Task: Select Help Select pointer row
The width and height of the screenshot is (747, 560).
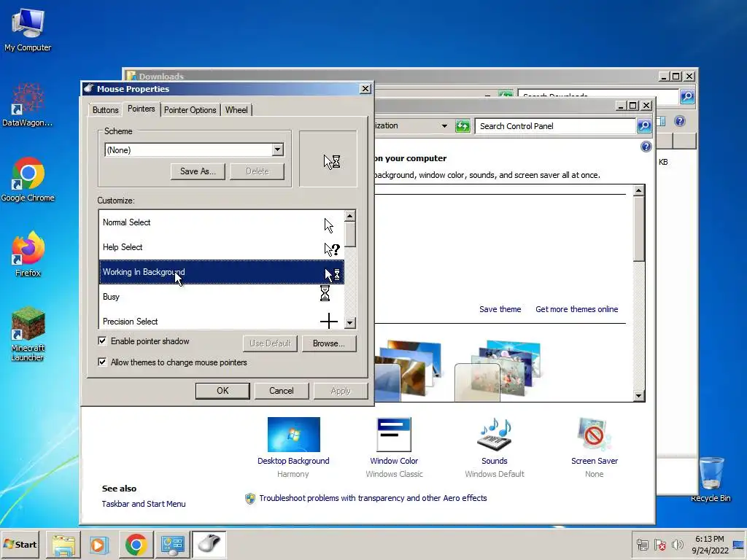Action: 221,247
